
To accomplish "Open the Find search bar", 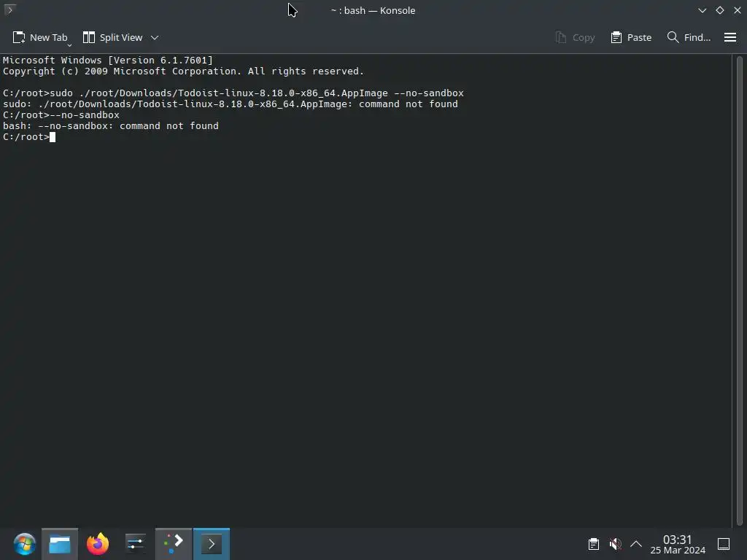I will (x=689, y=38).
